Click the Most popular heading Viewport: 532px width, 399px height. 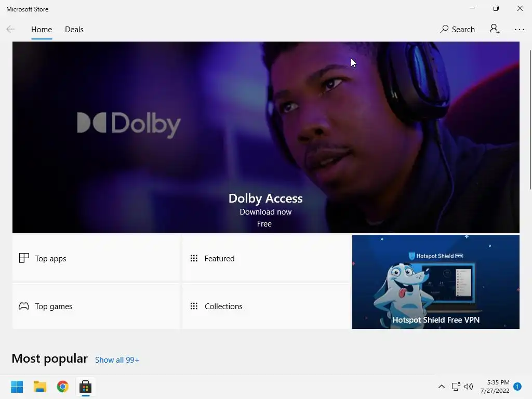click(49, 358)
